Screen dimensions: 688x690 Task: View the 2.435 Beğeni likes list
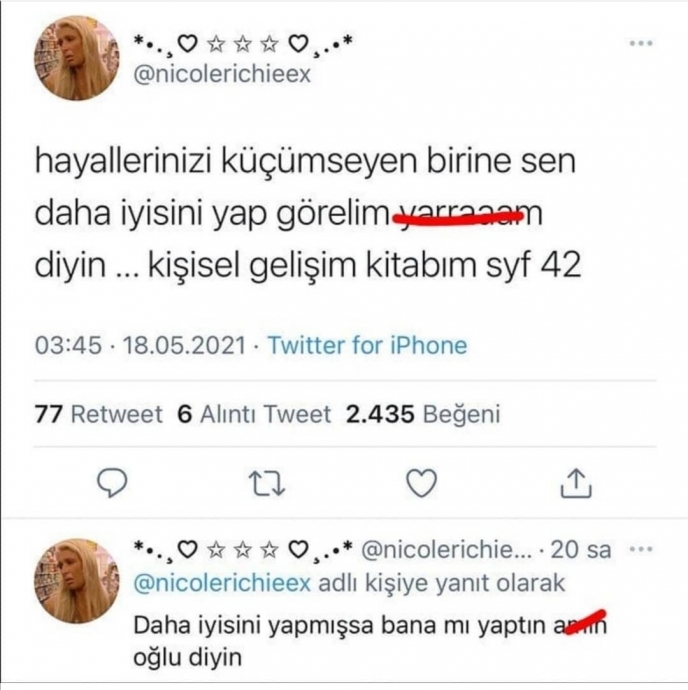coord(423,414)
